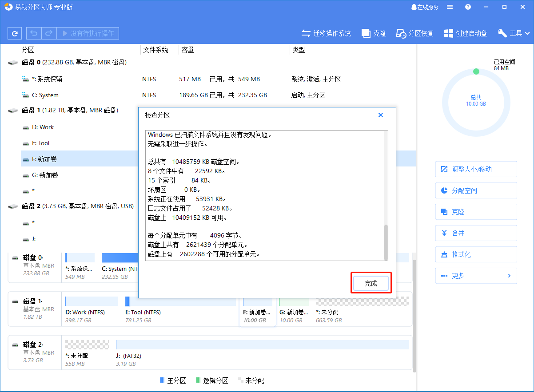Open the help question mark icon
The height and width of the screenshot is (392, 534).
point(468,7)
